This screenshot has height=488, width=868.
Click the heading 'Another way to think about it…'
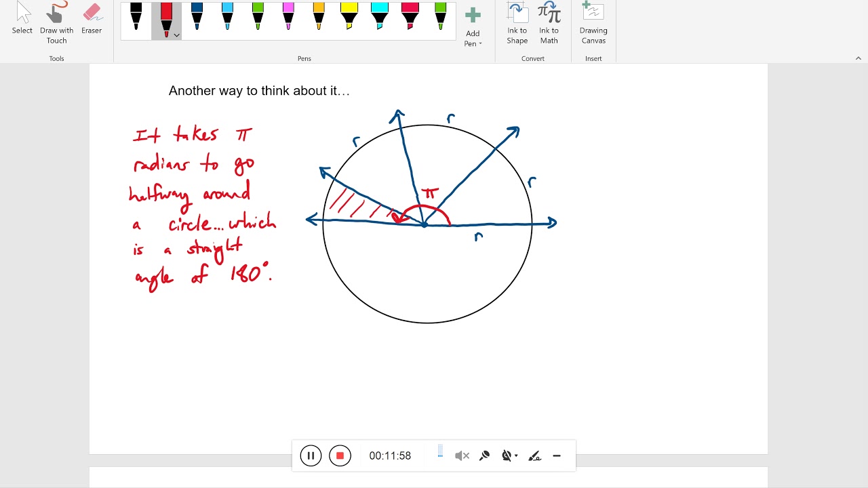pos(259,91)
